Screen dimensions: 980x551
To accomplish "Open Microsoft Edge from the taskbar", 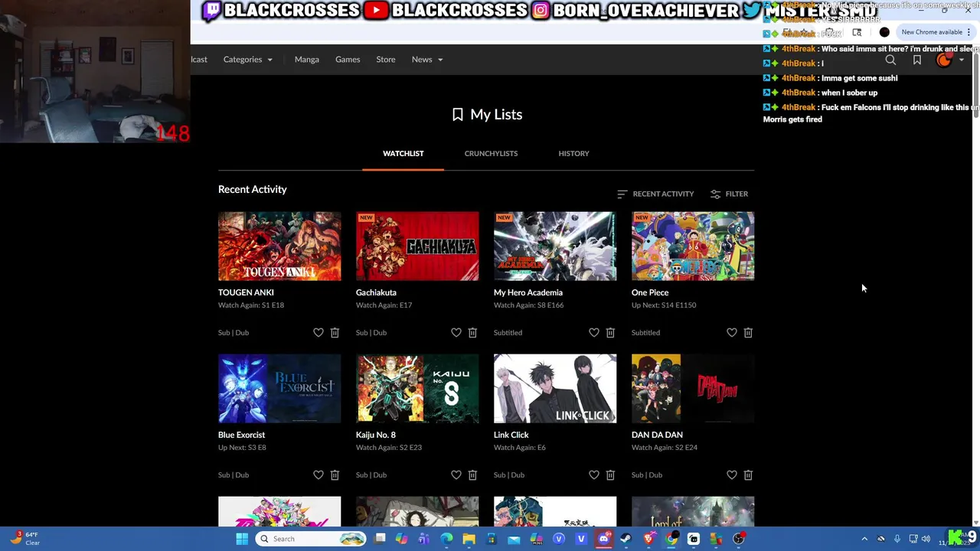I will 446,539.
